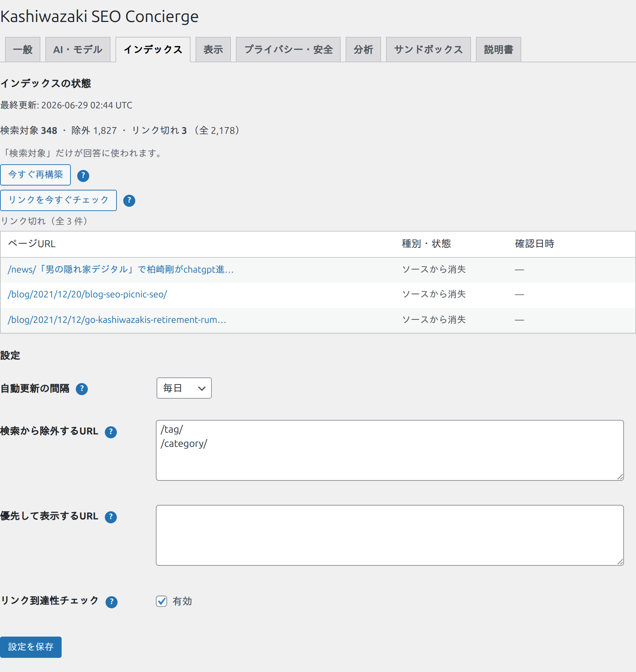636x672 pixels.
Task: Open the 毎日 update interval dropdown
Action: (184, 388)
